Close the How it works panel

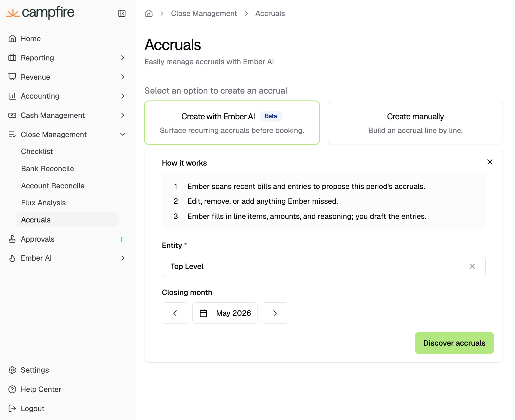click(x=490, y=162)
